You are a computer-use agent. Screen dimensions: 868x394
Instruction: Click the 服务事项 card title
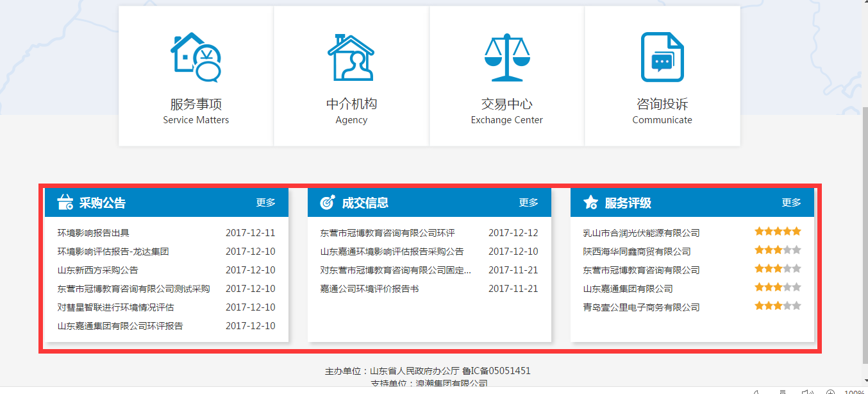196,104
